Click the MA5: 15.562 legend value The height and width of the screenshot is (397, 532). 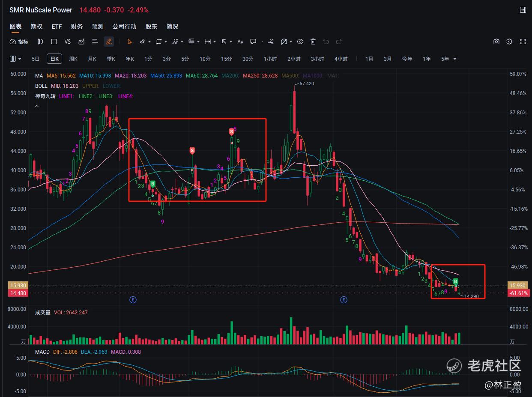61,76
